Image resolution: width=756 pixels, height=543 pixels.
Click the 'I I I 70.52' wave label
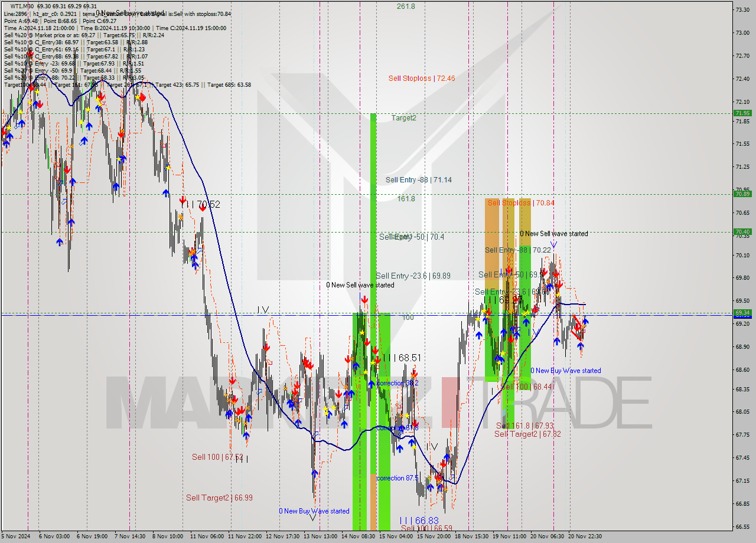pos(200,205)
